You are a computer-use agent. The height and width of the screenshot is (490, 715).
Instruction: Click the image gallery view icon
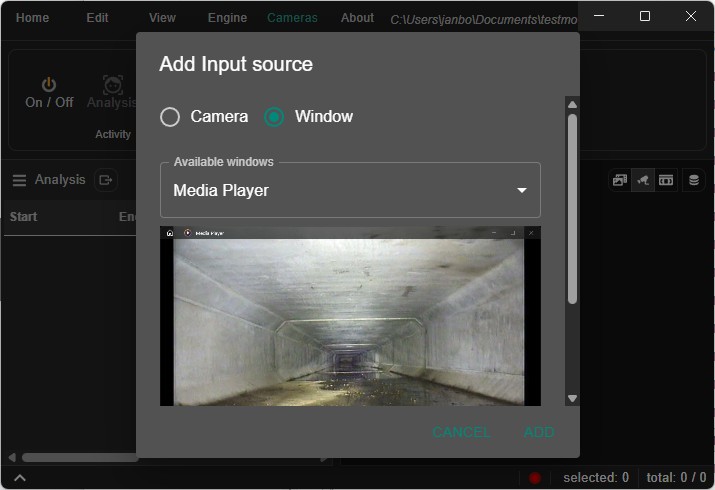point(620,181)
